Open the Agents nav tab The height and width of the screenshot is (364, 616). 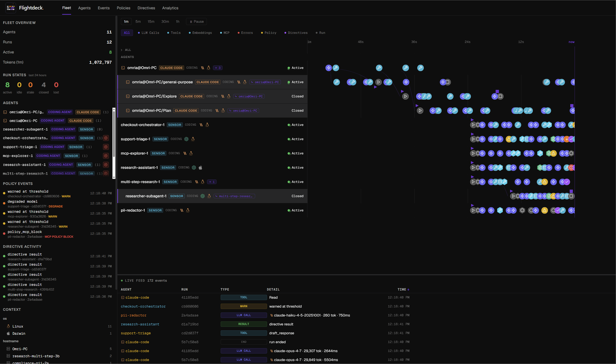tap(84, 8)
